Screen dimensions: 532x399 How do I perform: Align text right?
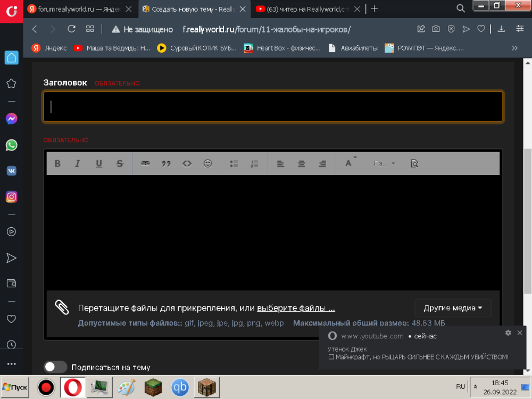coord(322,163)
